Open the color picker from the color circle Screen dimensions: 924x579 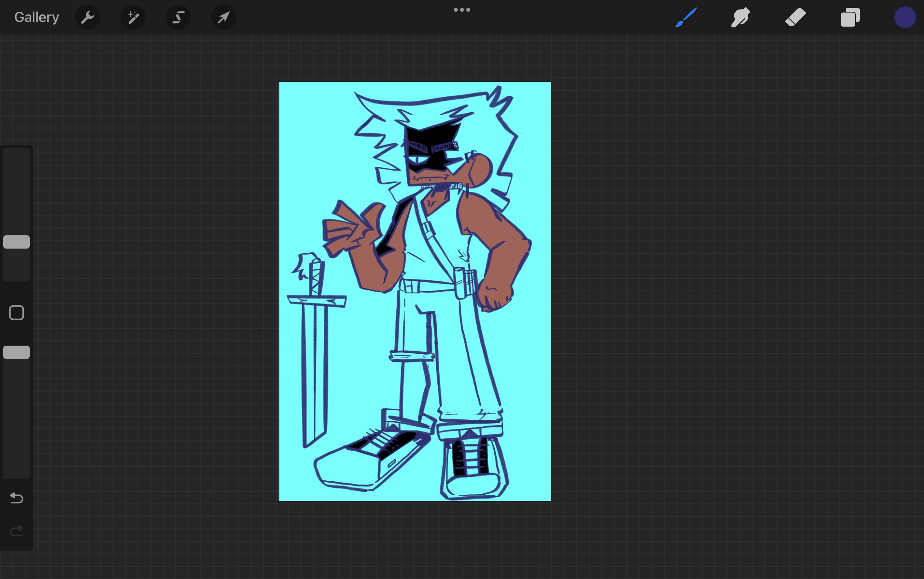(x=904, y=17)
